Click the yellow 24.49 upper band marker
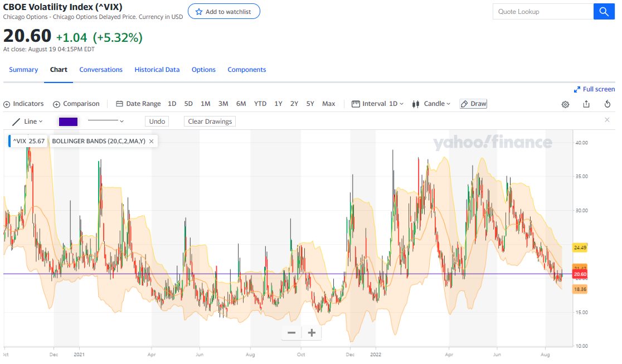The image size is (622, 364). click(580, 247)
